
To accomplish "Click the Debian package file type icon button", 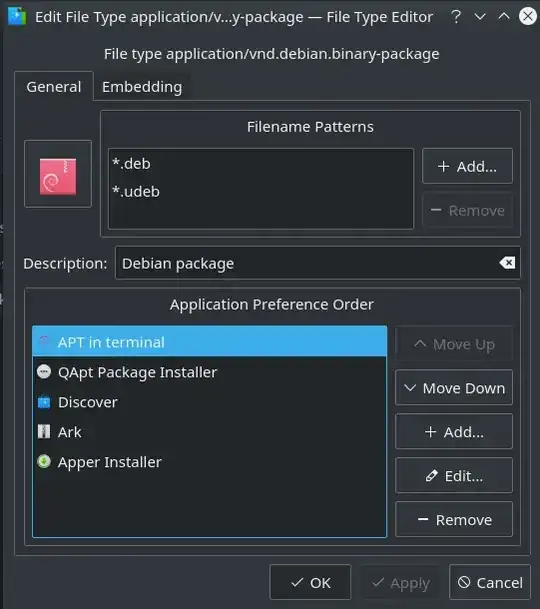I will click(x=58, y=174).
